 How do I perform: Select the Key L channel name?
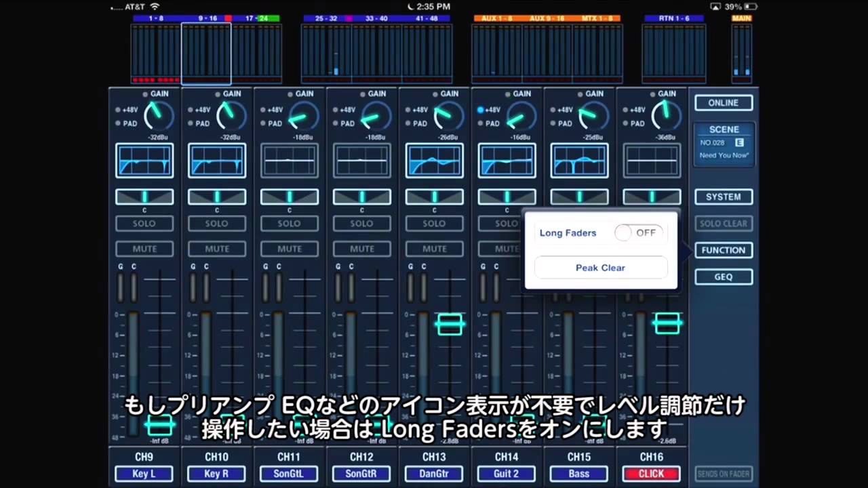[x=144, y=474]
